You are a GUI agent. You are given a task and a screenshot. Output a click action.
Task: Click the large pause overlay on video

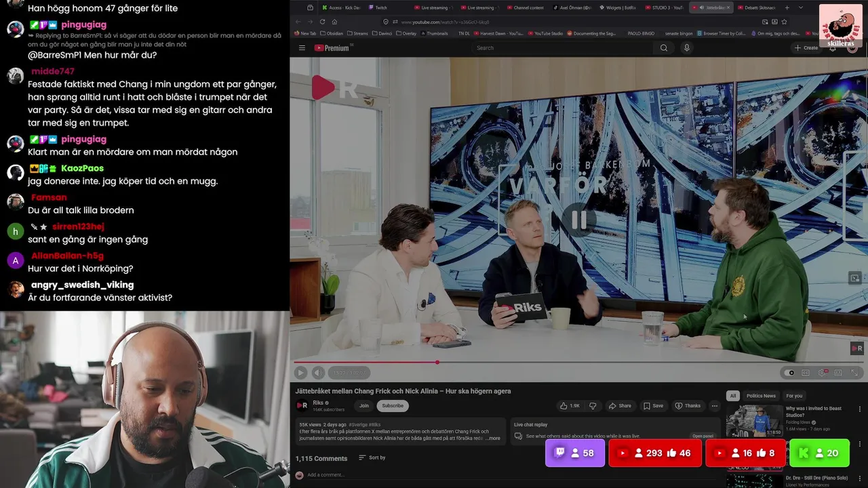578,220
